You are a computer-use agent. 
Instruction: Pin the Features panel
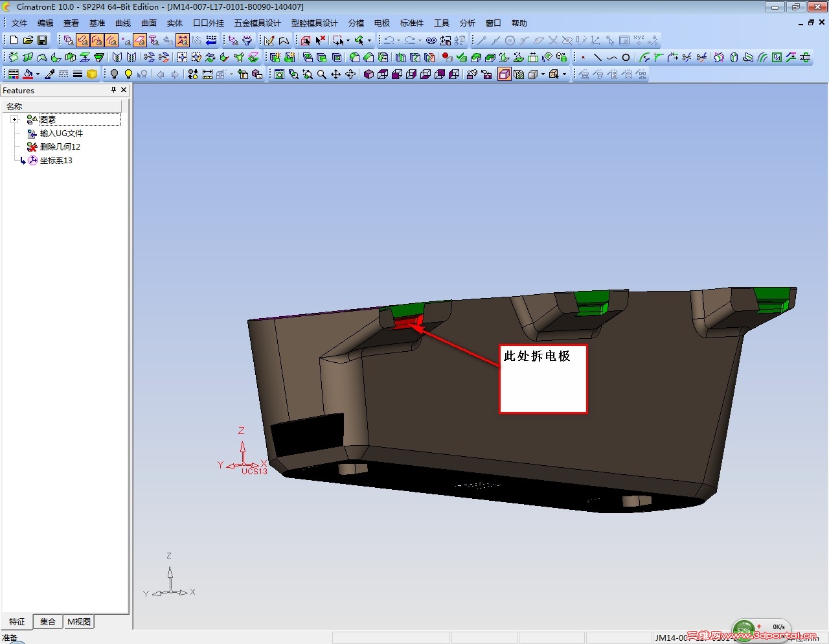click(113, 90)
